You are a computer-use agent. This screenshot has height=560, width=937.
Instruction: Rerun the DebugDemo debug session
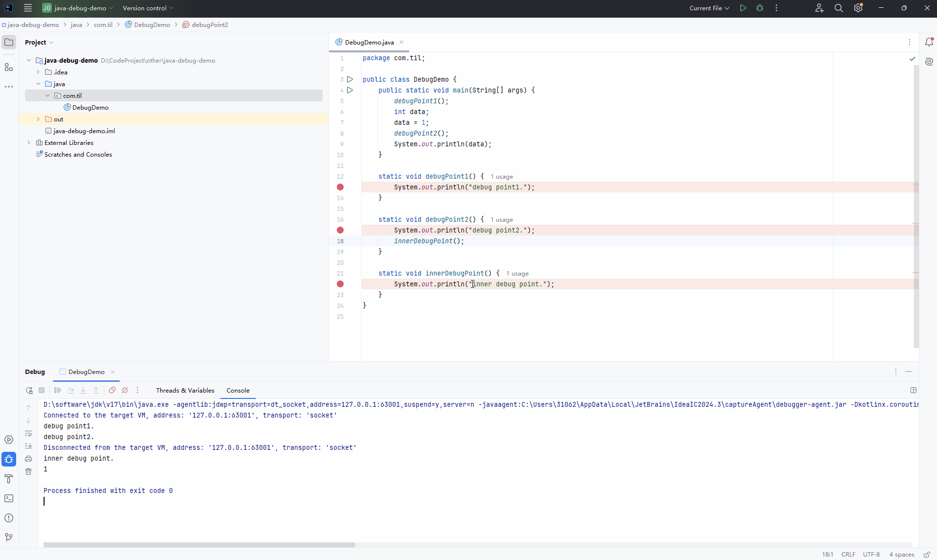(x=29, y=390)
